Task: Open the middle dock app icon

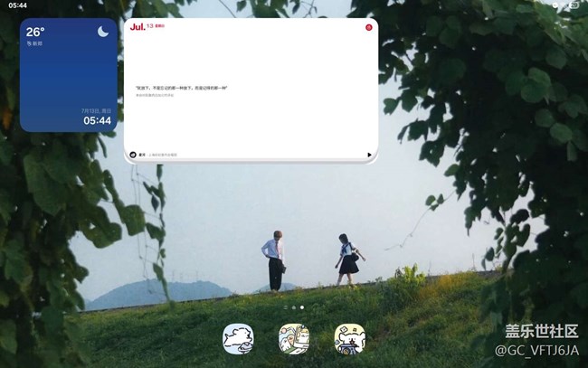Action: click(294, 339)
